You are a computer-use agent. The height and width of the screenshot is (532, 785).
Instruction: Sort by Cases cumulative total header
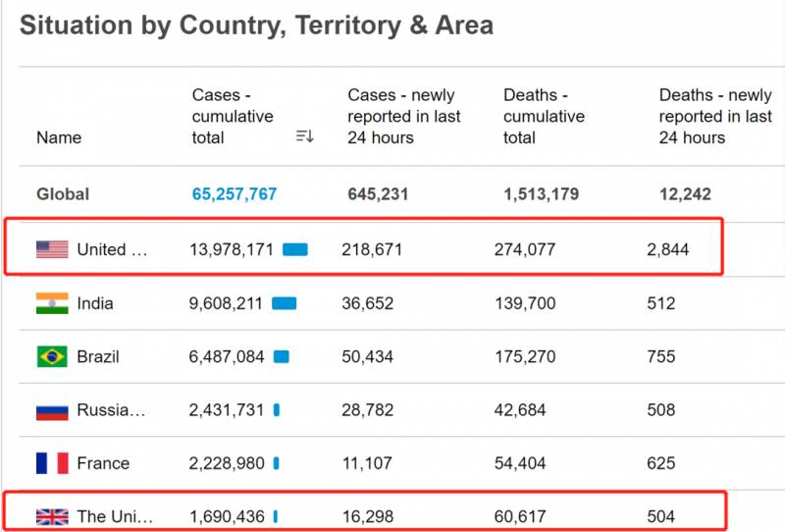click(233, 116)
